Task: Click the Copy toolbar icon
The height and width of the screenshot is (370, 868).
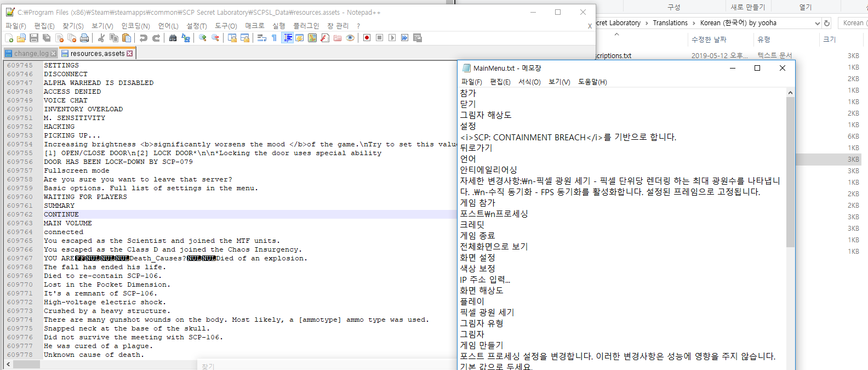Action: click(x=114, y=38)
